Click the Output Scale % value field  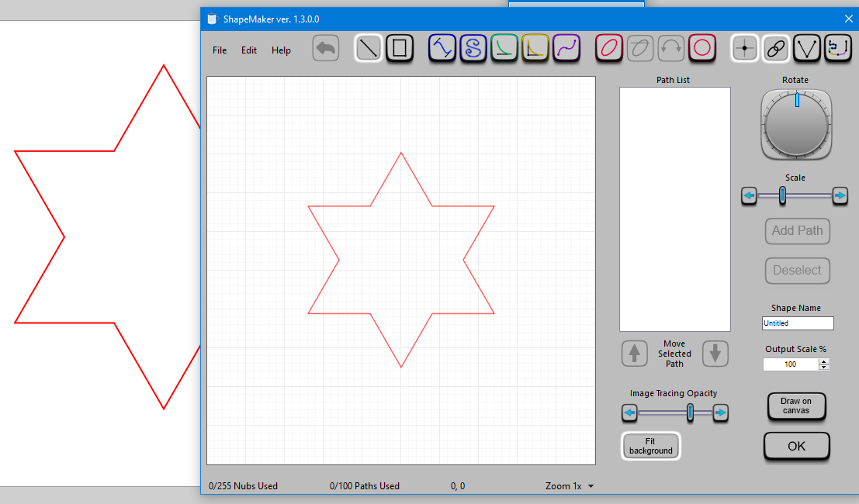[x=791, y=364]
